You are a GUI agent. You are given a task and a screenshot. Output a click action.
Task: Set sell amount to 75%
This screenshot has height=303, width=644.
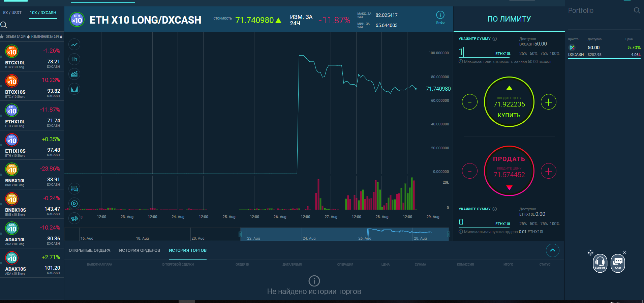coord(544,224)
